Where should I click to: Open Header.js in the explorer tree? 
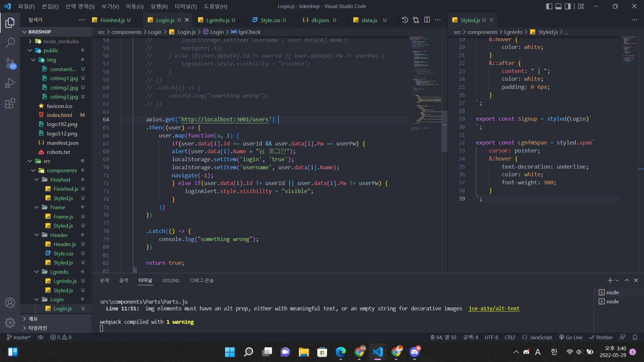[x=64, y=244]
